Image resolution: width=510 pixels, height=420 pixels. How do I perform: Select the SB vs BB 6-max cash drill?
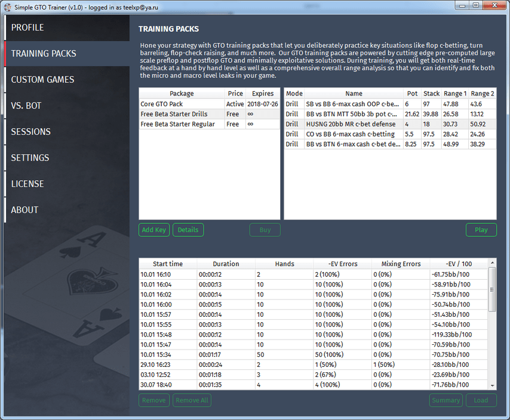point(391,104)
